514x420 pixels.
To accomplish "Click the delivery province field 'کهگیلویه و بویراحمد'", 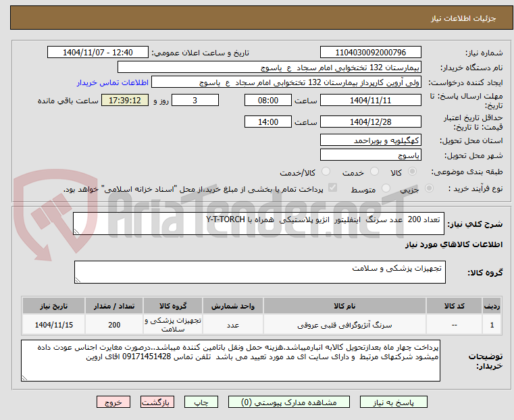I will [x=370, y=140].
